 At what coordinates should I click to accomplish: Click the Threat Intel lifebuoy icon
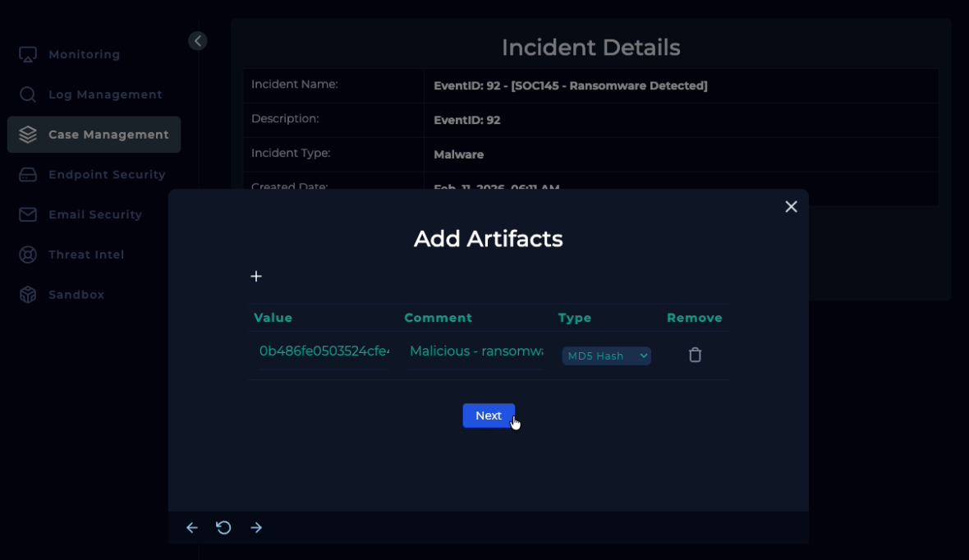[x=28, y=255]
